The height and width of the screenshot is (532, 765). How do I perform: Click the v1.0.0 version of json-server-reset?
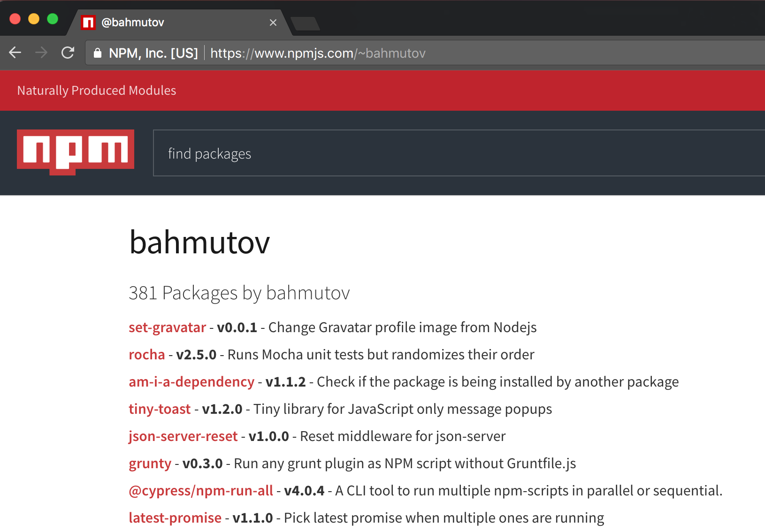[x=269, y=436]
